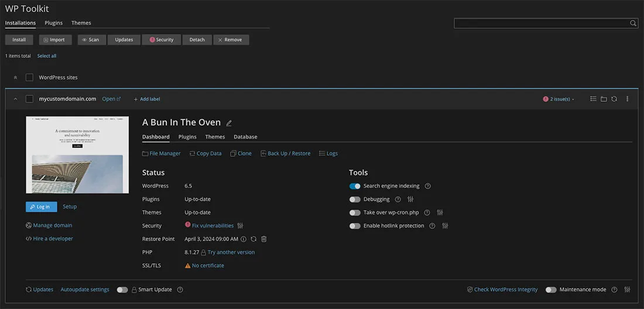Click the lock icon next to PHP version
Screen dimensions: 644x309
point(203,252)
